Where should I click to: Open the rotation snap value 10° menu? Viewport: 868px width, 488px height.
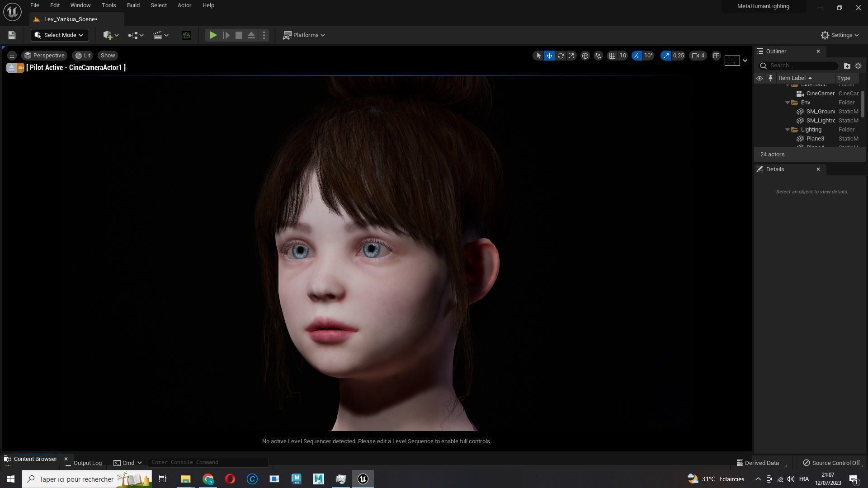click(649, 56)
